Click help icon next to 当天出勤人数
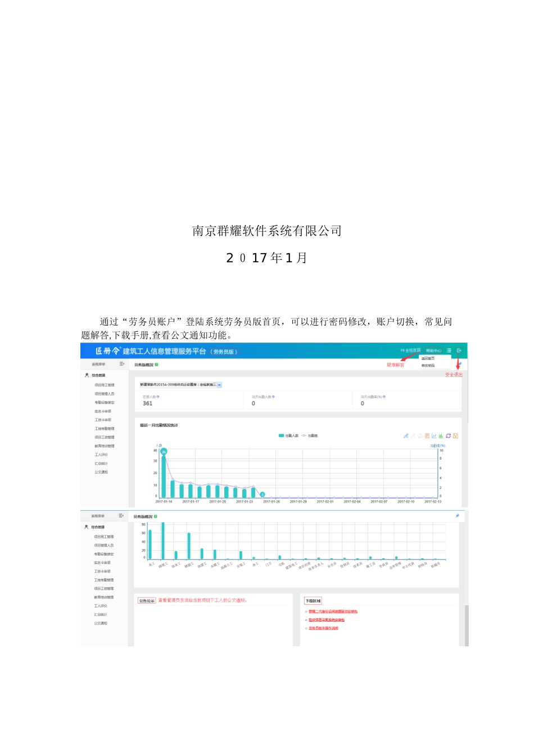The image size is (534, 756). pyautogui.click(x=273, y=397)
